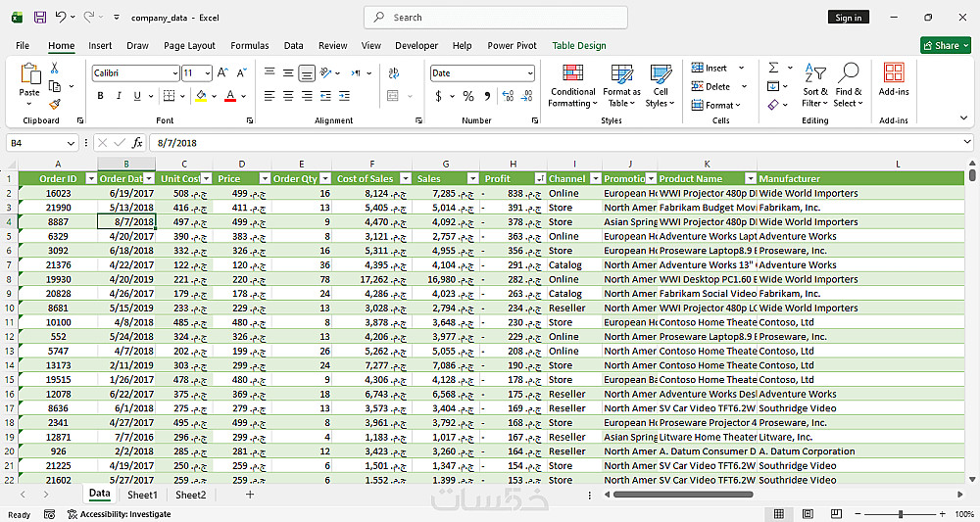Open the Power Pivot tab
The width and height of the screenshot is (980, 522).
(x=512, y=46)
